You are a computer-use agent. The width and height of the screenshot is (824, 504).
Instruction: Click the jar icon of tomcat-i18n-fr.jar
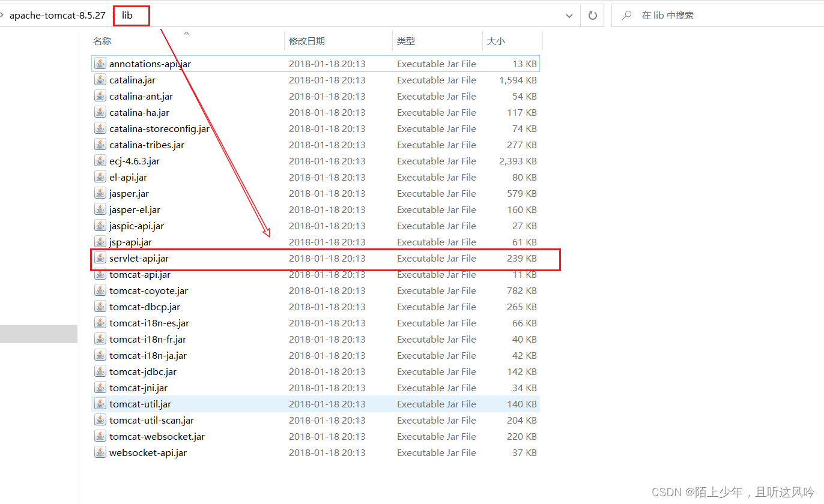coord(100,339)
